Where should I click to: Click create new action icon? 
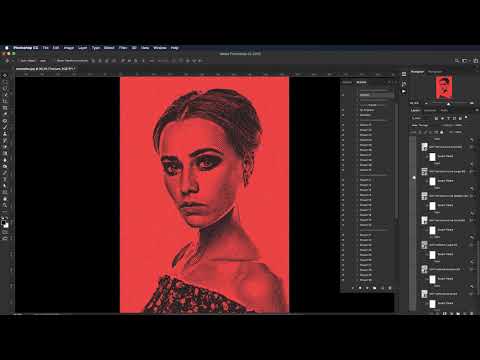[382, 287]
